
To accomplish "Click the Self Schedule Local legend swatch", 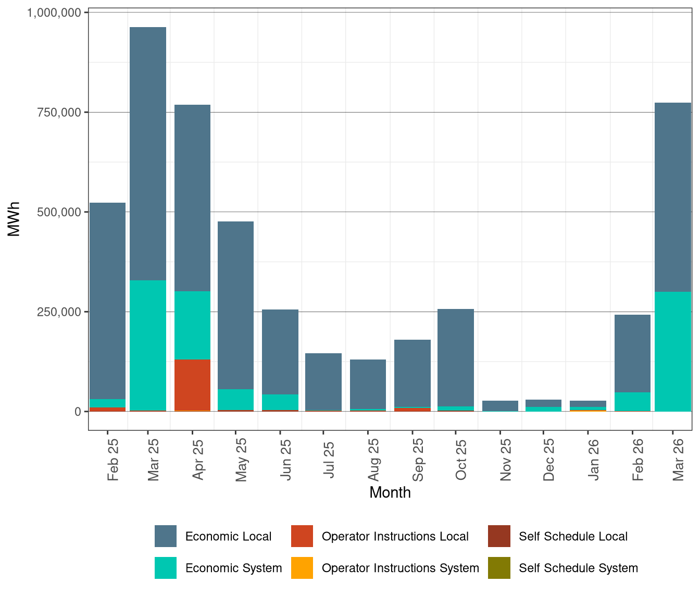I will (499, 536).
